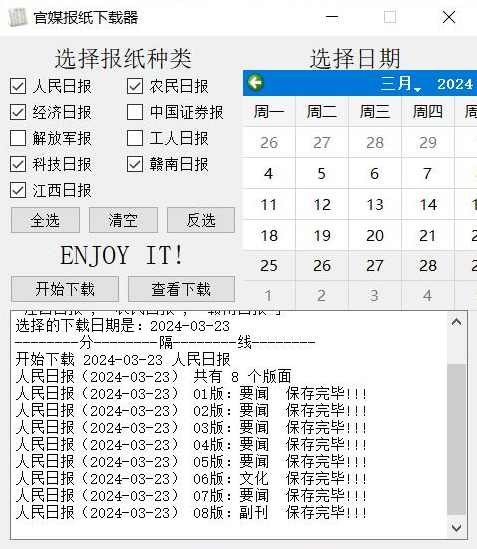Select date 7 in March calendar
The image size is (477, 549).
click(428, 174)
